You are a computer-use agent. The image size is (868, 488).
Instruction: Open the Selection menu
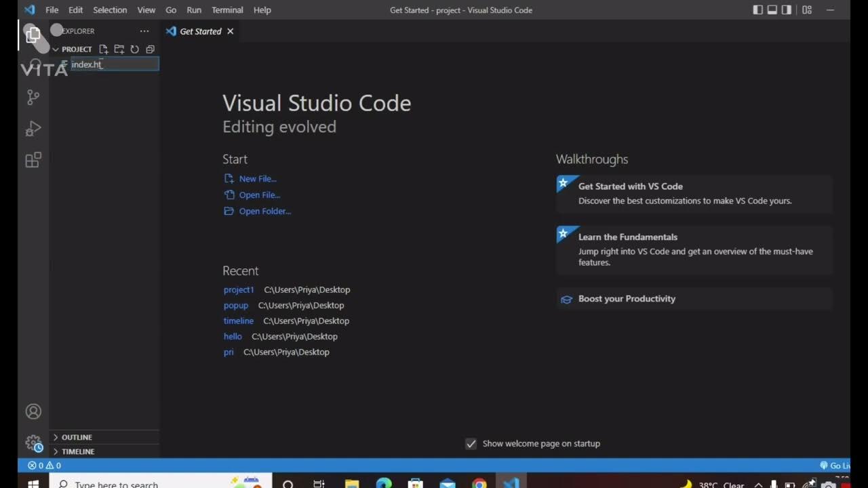point(110,10)
